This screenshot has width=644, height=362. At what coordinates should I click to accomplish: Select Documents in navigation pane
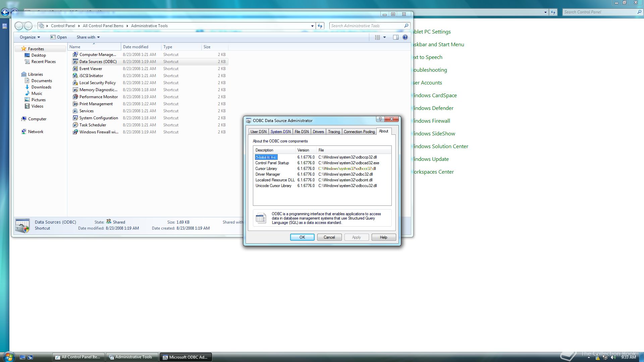pos(42,81)
